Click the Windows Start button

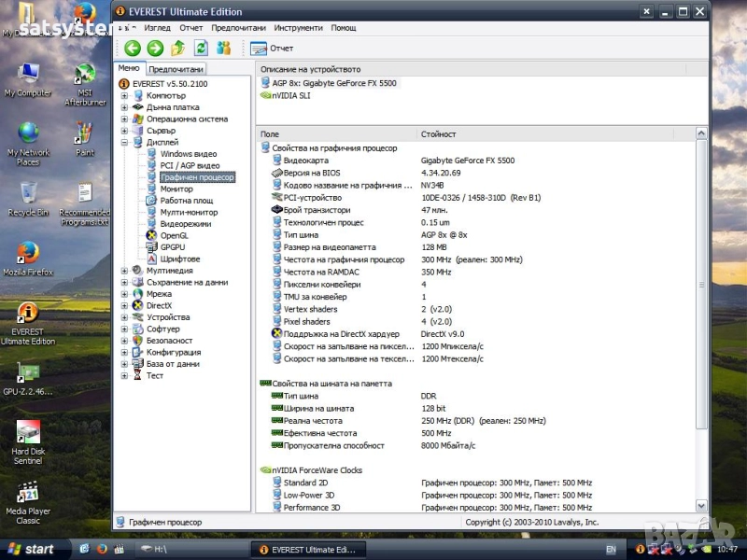[x=29, y=549]
